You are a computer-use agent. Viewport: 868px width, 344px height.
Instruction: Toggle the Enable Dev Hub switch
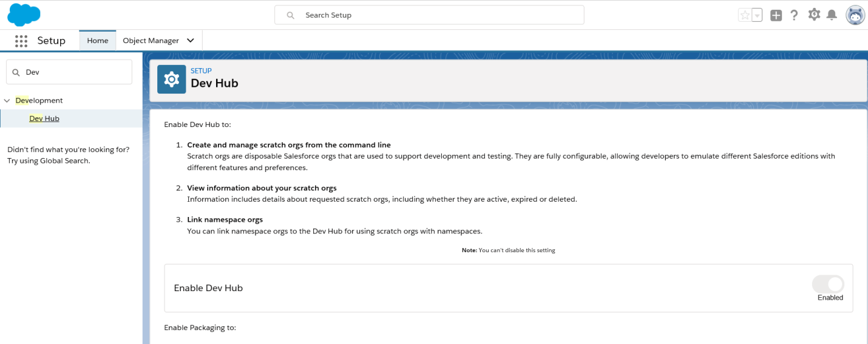(828, 284)
